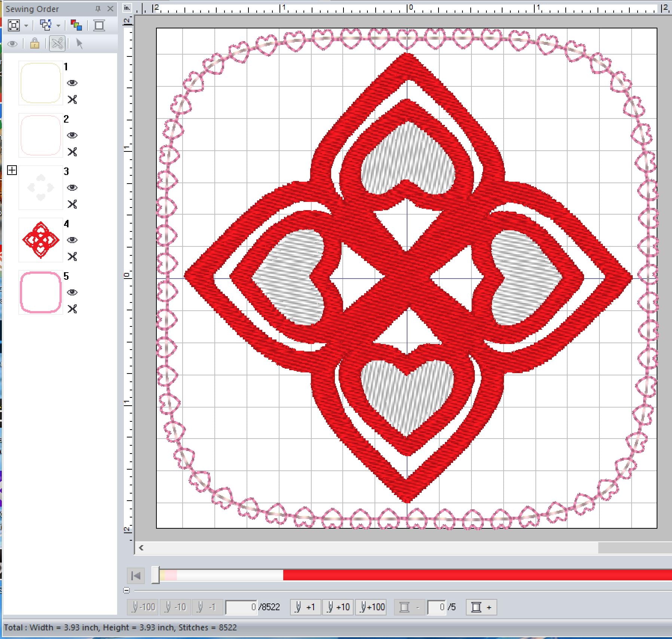Toggle visibility of sewing item 4
The width and height of the screenshot is (672, 639).
[x=72, y=240]
